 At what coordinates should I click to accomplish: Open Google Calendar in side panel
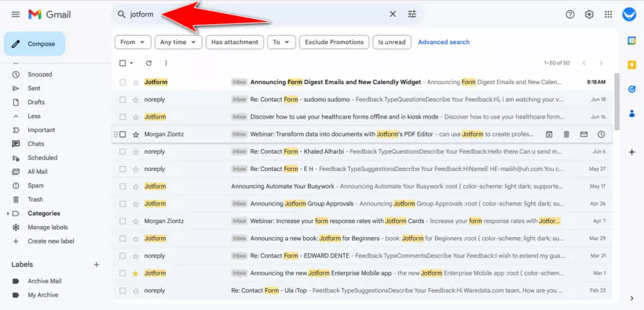pos(631,40)
